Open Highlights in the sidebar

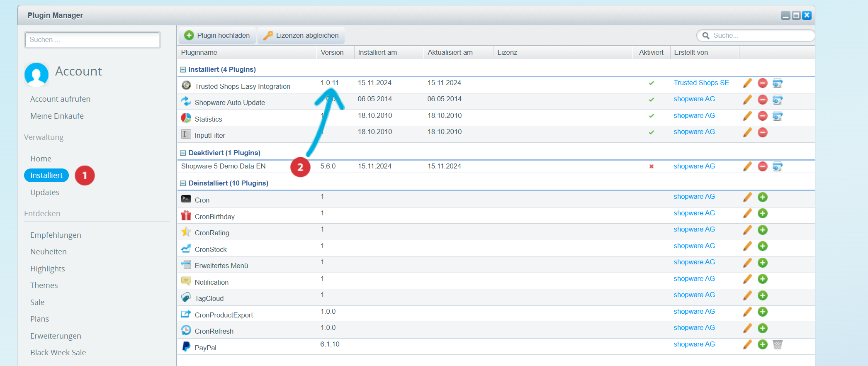(48, 269)
